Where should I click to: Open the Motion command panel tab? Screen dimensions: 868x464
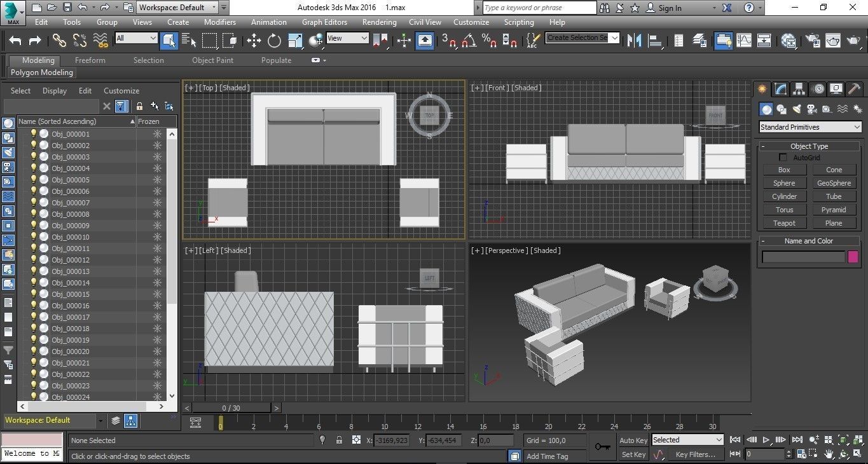818,89
